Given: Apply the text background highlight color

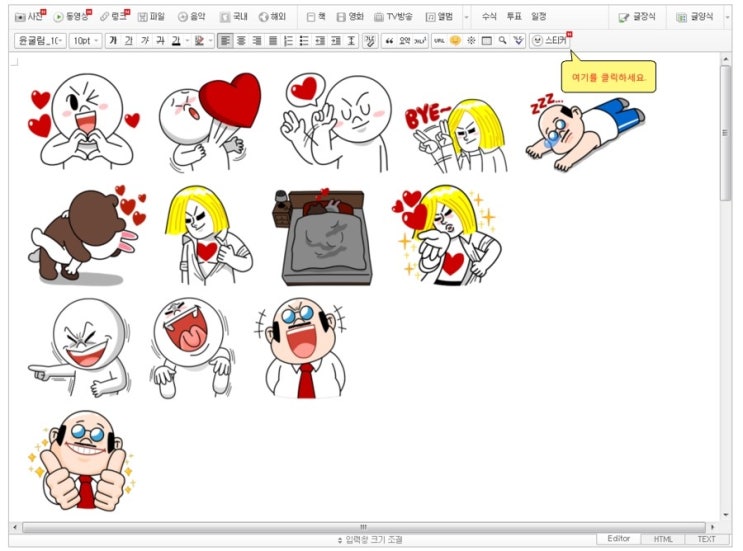Looking at the screenshot, I should (x=199, y=41).
